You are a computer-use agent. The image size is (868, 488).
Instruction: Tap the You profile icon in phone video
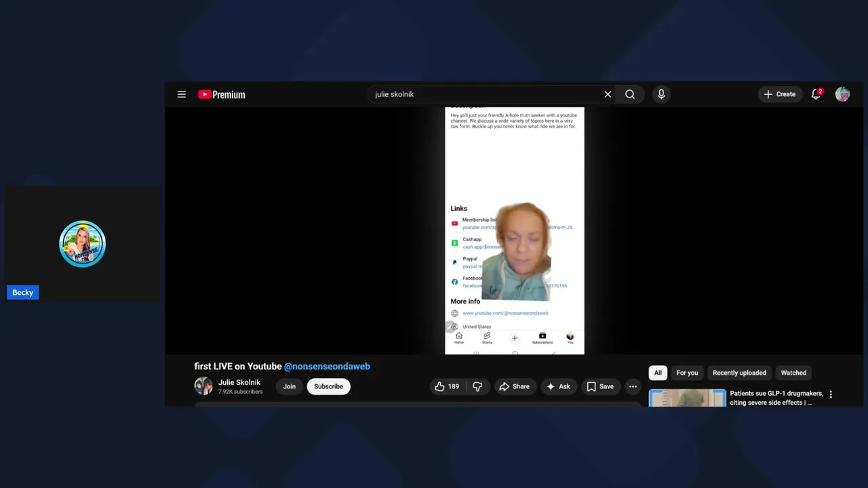tap(570, 338)
